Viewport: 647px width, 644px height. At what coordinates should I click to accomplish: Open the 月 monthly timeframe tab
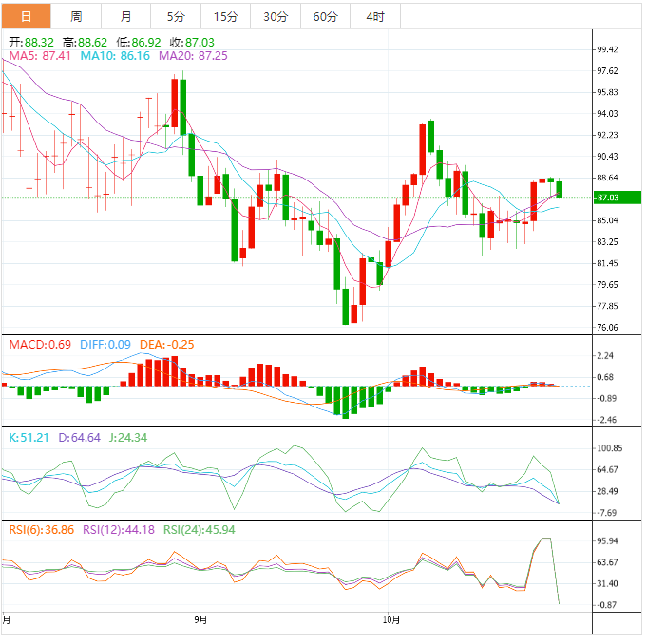click(126, 16)
